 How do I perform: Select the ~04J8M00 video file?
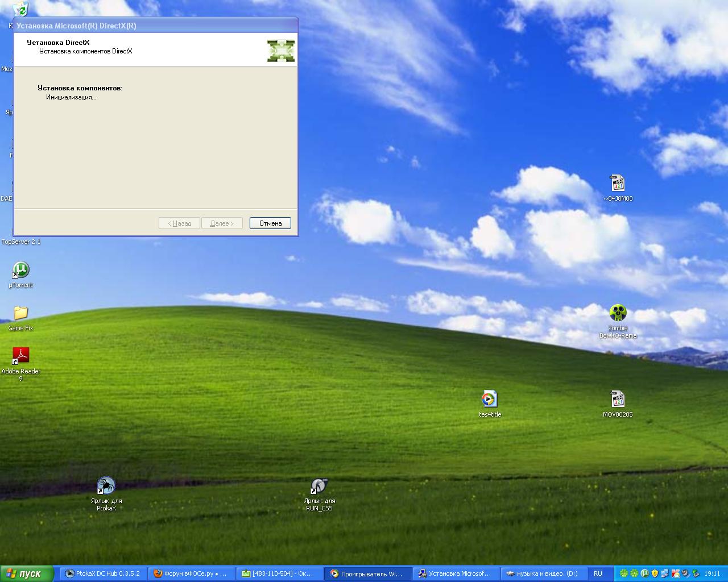pyautogui.click(x=618, y=184)
